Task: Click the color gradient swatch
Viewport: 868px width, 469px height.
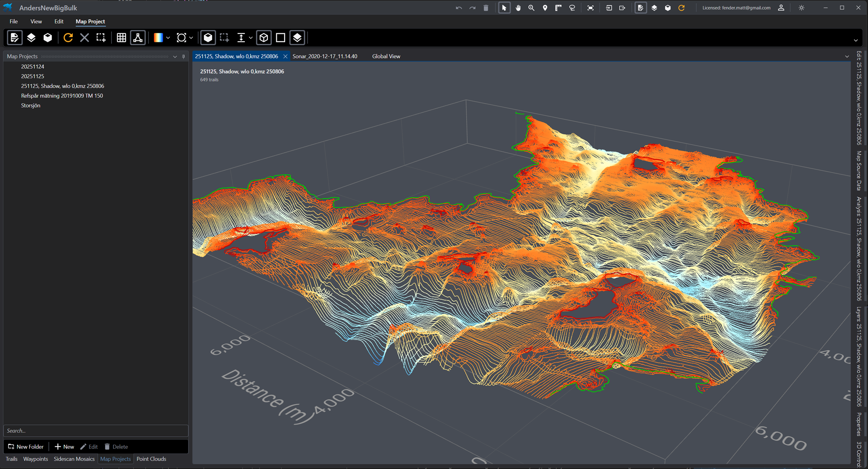Action: pos(158,38)
